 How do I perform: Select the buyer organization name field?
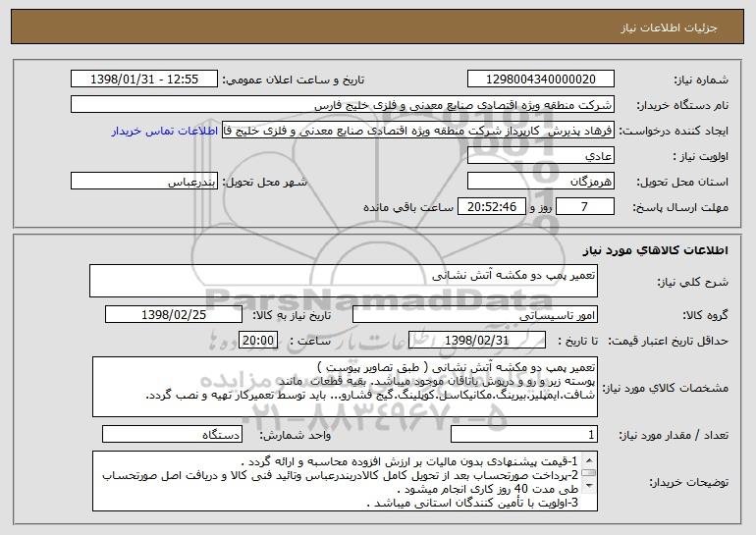[x=343, y=105]
